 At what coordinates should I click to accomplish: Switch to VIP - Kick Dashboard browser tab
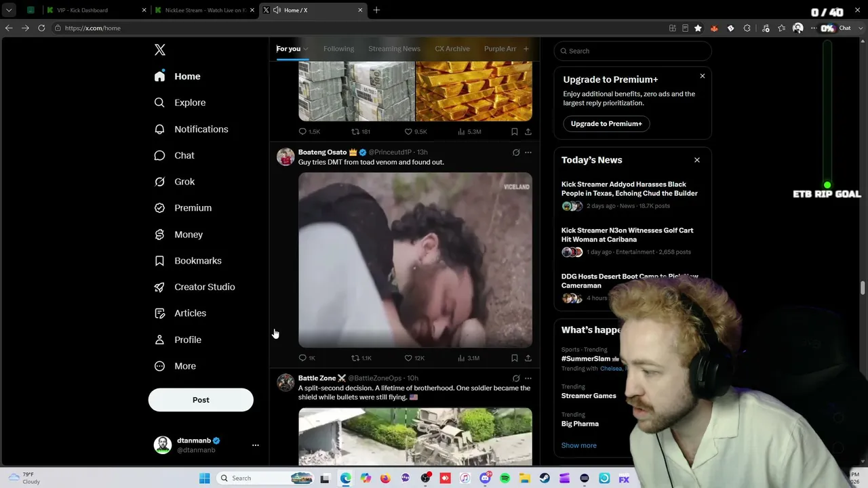click(x=97, y=10)
